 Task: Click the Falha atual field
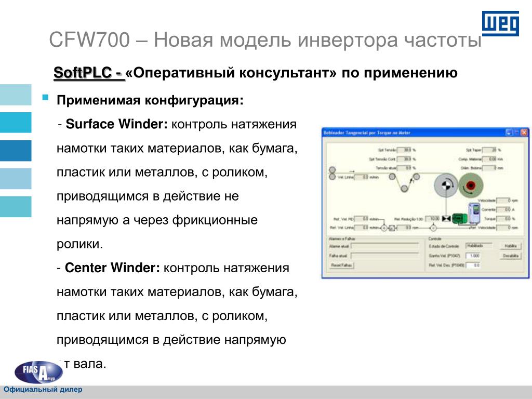(x=385, y=256)
